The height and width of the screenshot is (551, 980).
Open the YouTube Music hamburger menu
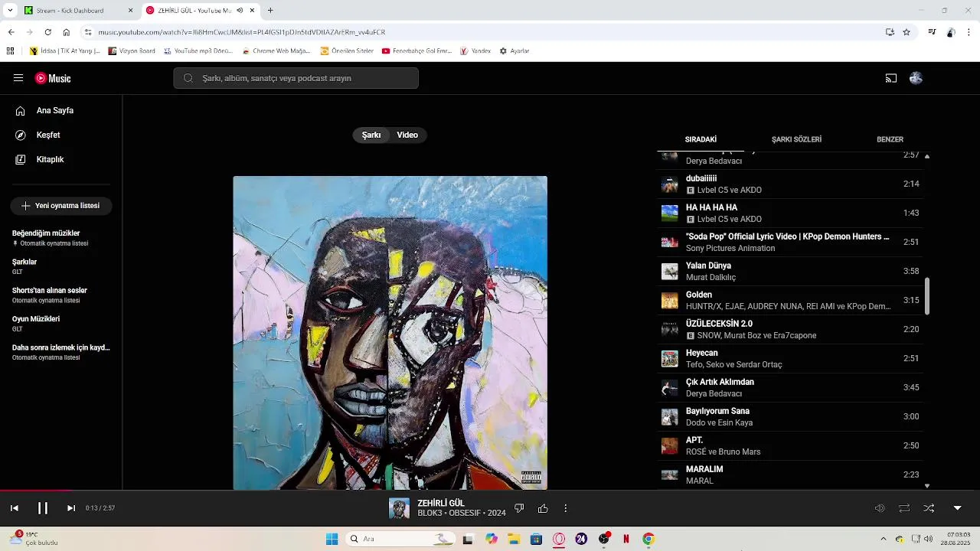coord(18,78)
